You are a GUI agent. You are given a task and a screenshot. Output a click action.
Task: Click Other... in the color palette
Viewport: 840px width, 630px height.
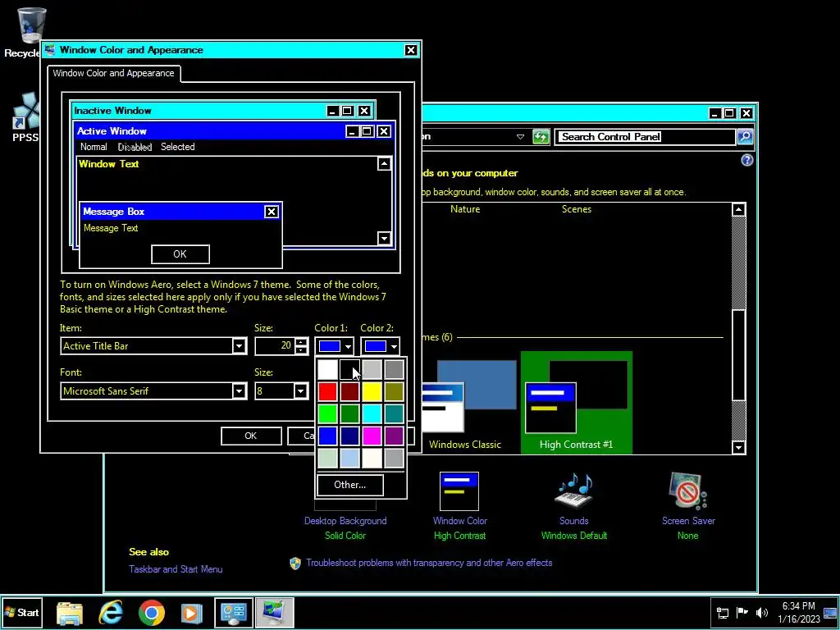point(349,485)
